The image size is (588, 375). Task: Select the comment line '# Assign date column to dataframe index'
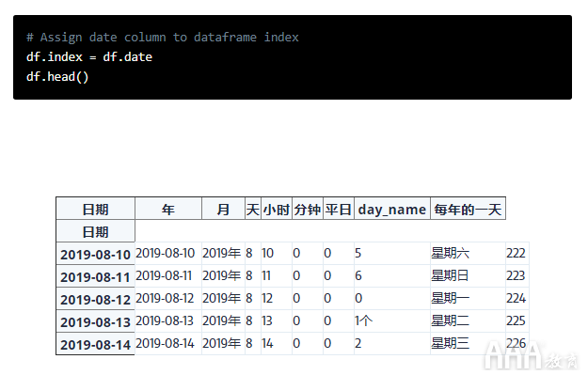163,38
